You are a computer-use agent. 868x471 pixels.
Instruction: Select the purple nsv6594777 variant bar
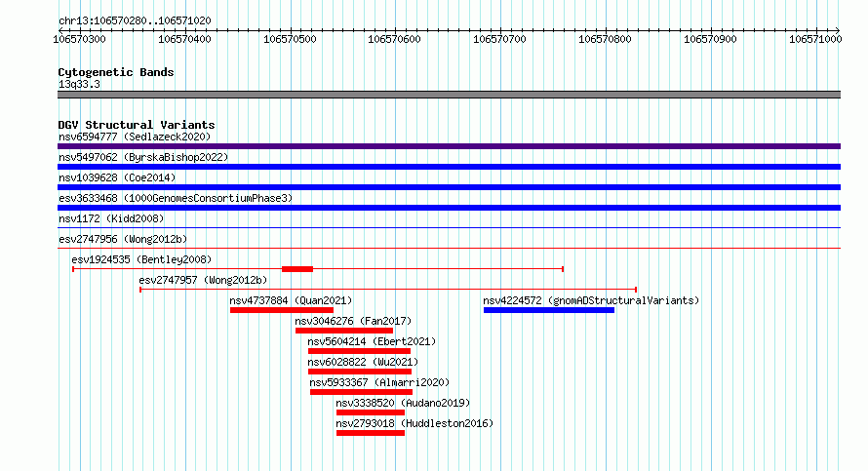point(449,146)
